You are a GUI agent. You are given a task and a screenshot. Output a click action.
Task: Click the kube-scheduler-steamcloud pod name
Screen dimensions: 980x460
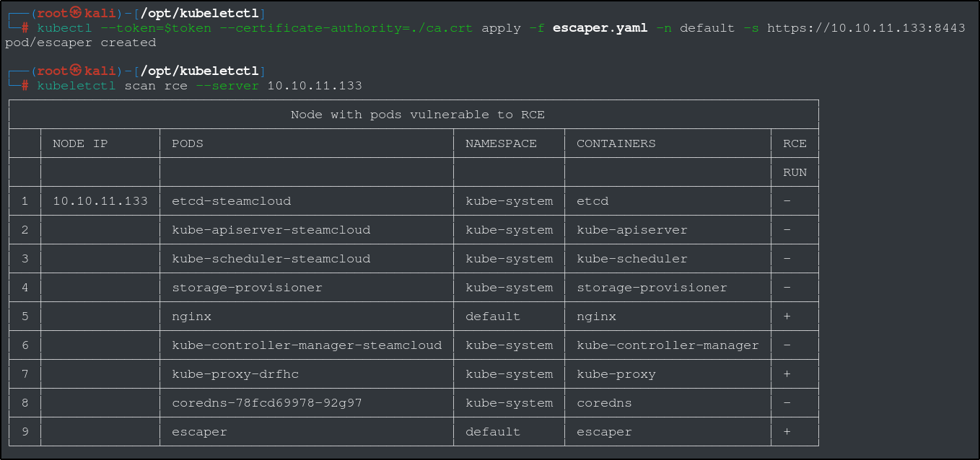tap(271, 259)
